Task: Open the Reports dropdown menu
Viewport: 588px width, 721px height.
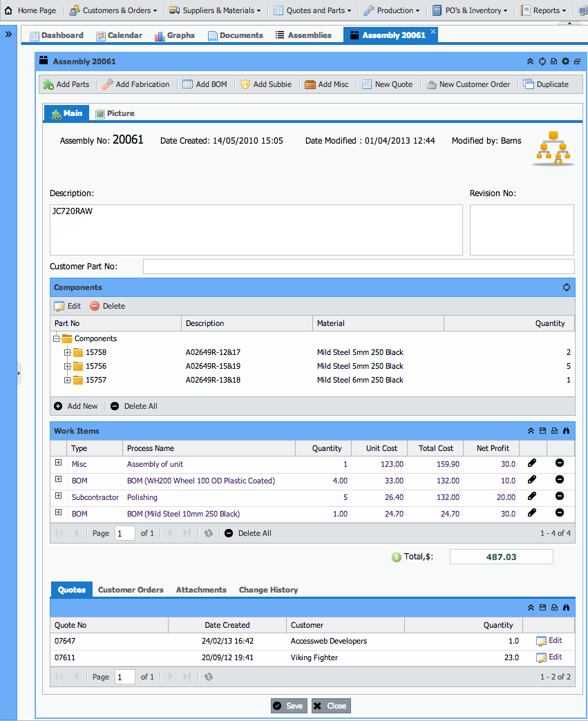Action: (x=543, y=10)
